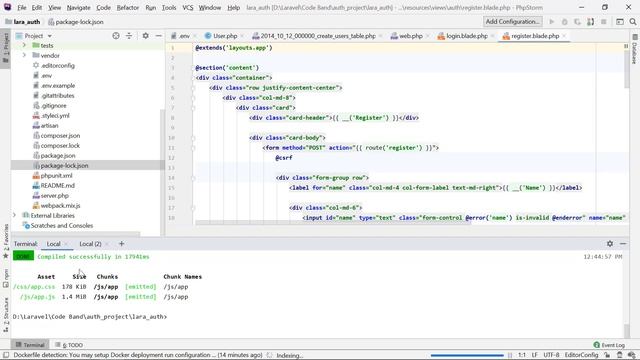Open the Database tool window sidebar

tap(635, 49)
